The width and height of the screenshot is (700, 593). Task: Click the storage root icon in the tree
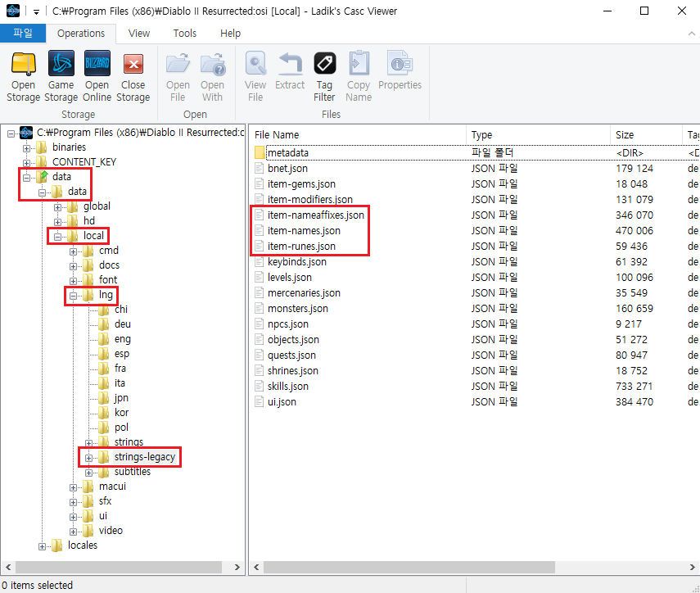pos(26,133)
